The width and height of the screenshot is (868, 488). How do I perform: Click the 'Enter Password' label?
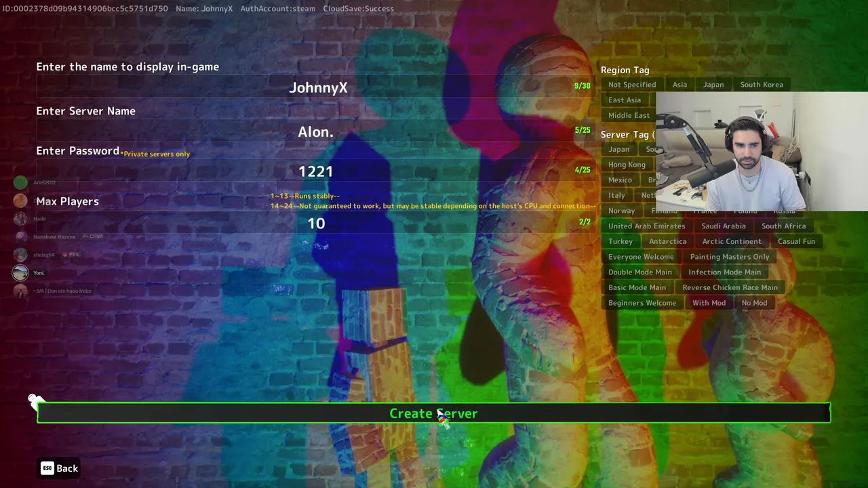point(77,151)
